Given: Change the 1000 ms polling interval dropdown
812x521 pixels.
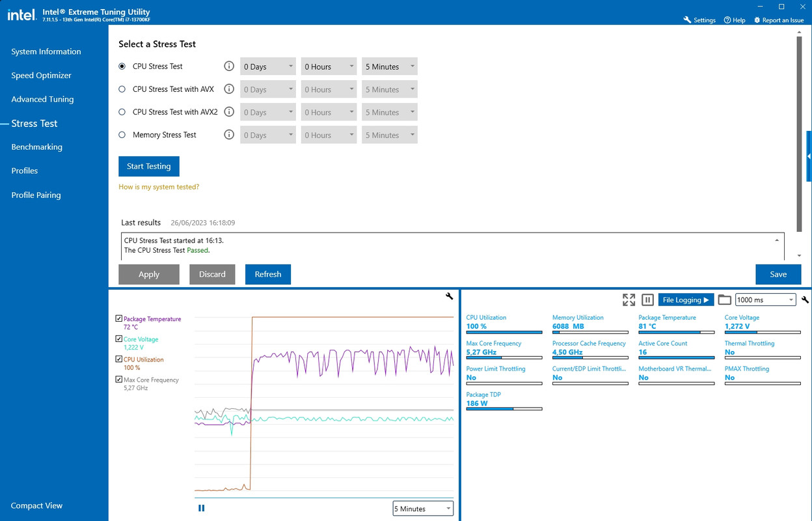Looking at the screenshot, I should [766, 300].
